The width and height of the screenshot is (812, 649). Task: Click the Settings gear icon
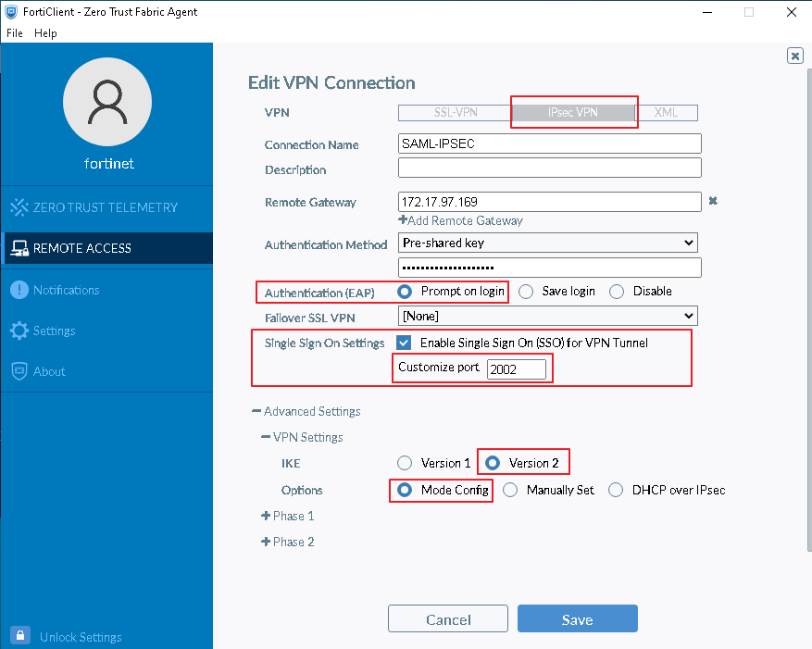tap(19, 331)
